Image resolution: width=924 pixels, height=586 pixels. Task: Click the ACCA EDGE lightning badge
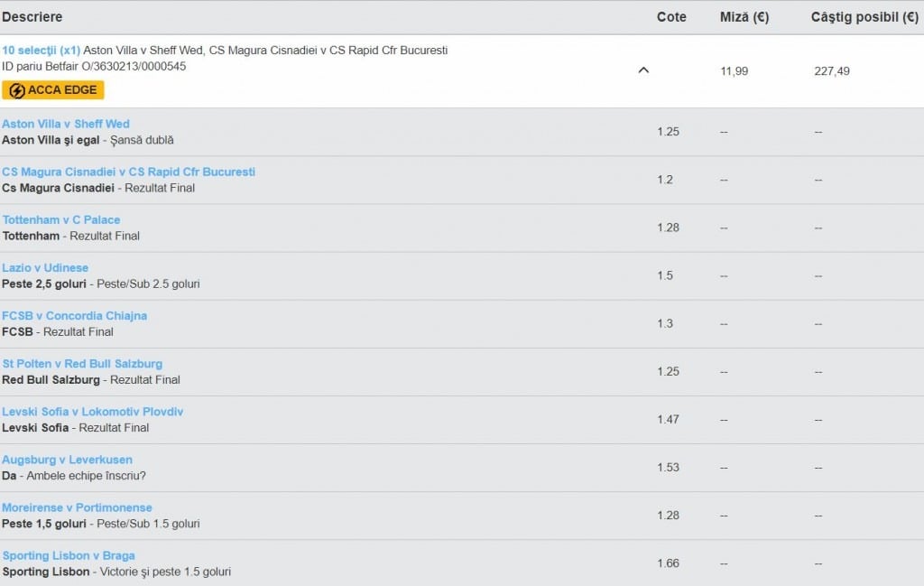tap(53, 90)
